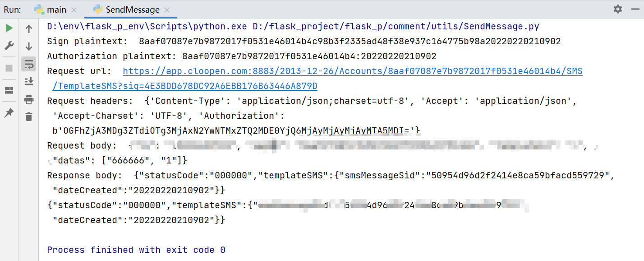Close the main run tab
644x261 pixels.
tap(74, 9)
